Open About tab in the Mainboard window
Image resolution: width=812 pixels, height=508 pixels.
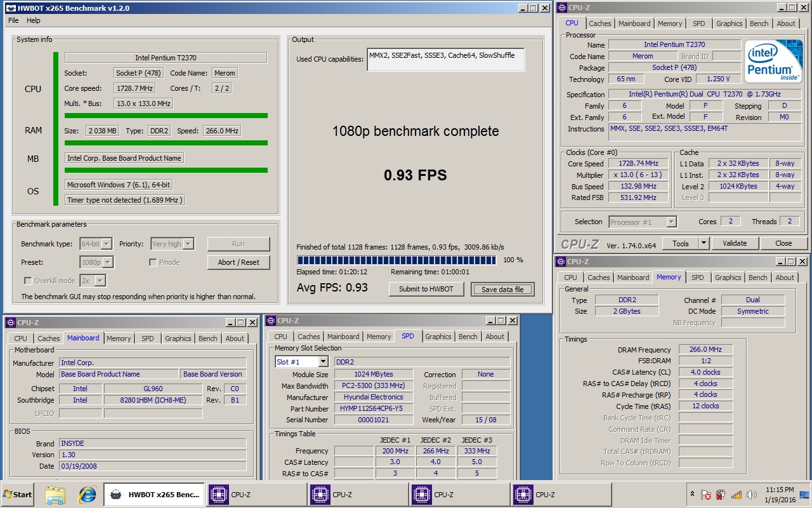pyautogui.click(x=235, y=338)
